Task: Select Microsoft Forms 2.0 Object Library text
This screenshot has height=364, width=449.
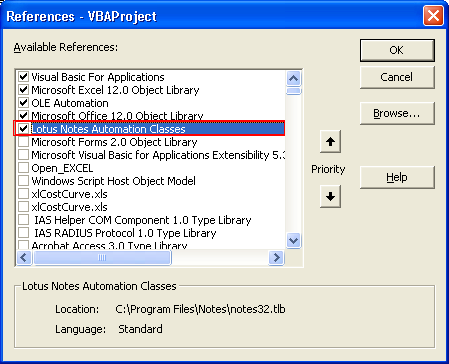Action: pos(114,142)
